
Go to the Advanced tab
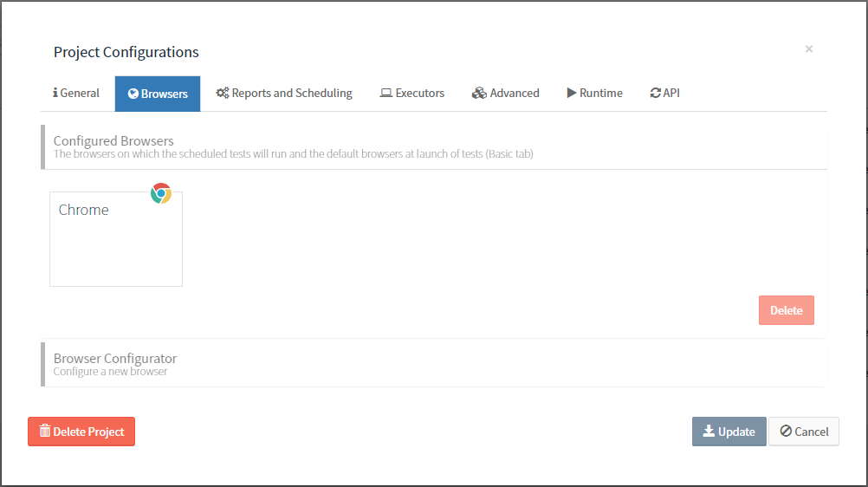[505, 93]
